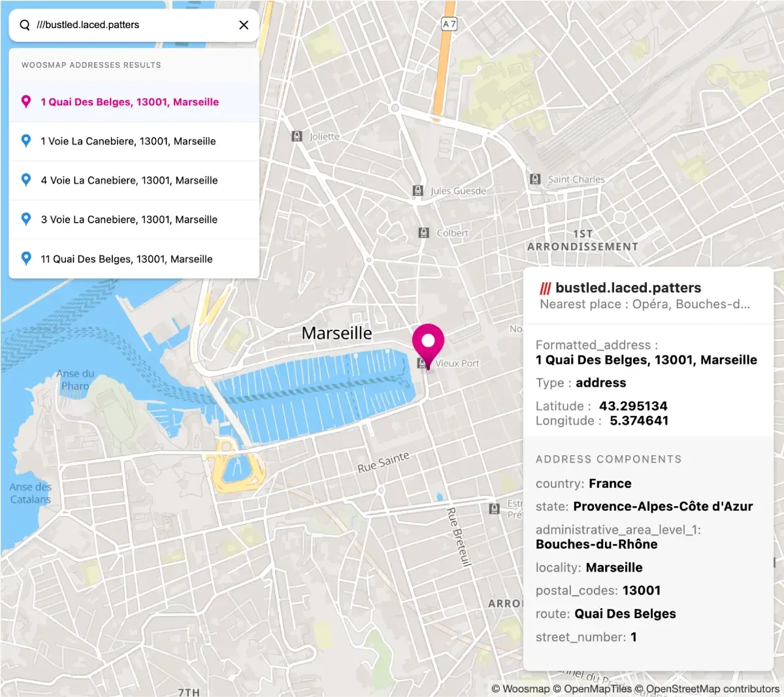Click the Estrangin Préfecture metro icon
Screen dimensions: 784x697
495,509
